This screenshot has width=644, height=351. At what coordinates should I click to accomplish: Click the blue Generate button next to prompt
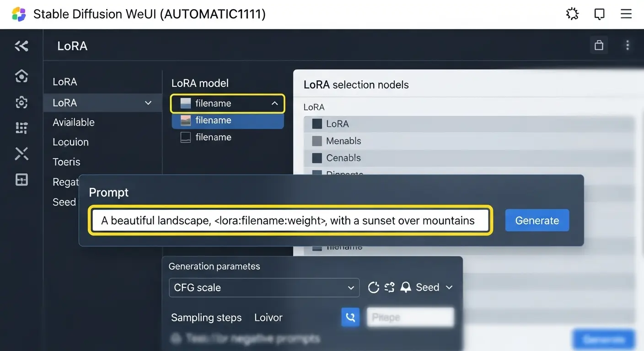click(537, 220)
